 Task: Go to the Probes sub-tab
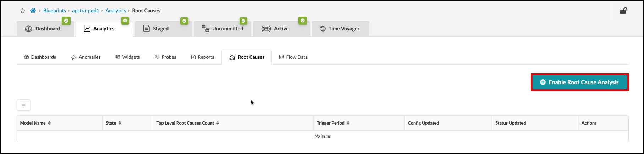point(165,57)
